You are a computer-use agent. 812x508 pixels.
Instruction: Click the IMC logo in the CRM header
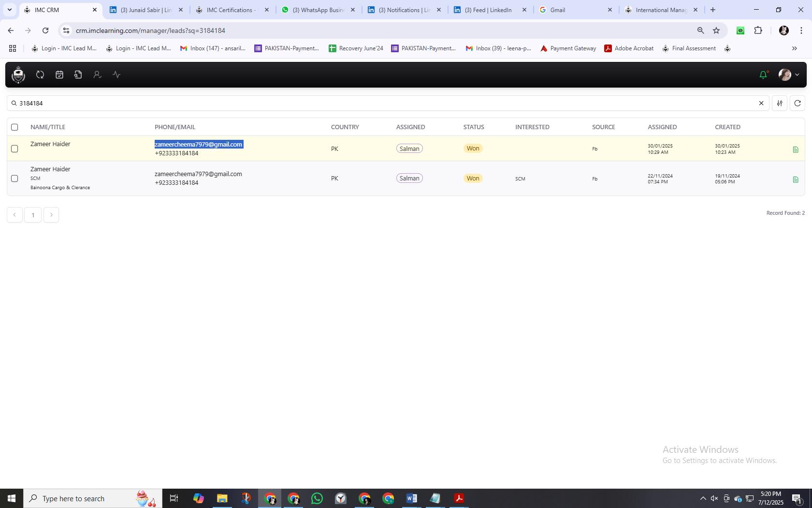pos(18,75)
